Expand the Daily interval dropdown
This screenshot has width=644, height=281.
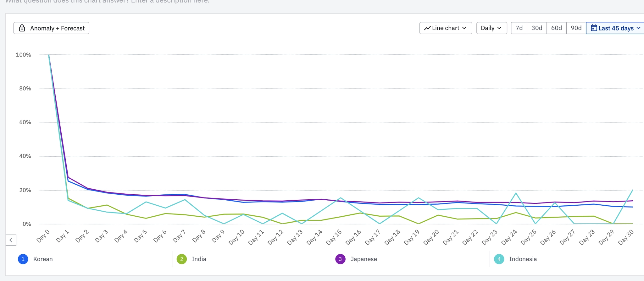[x=491, y=28]
